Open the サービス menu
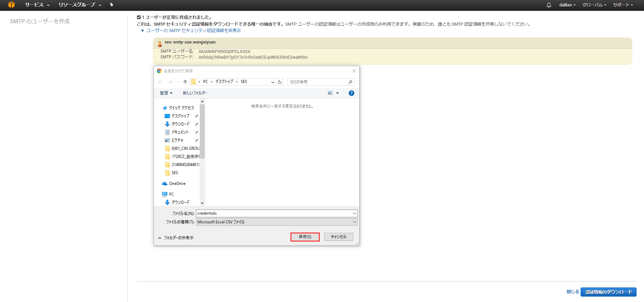Screen dimensions: 644x302 pyautogui.click(x=37, y=5)
